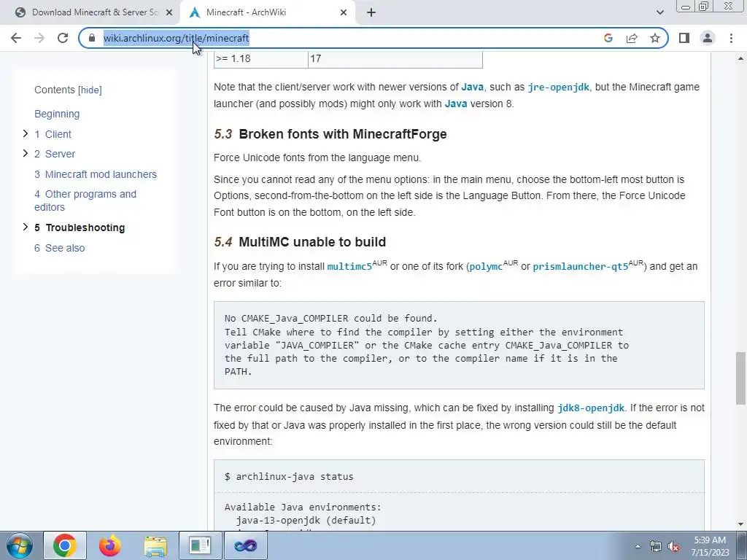Viewport: 747px width, 560px height.
Task: Open the network tray icon
Action: click(x=656, y=546)
